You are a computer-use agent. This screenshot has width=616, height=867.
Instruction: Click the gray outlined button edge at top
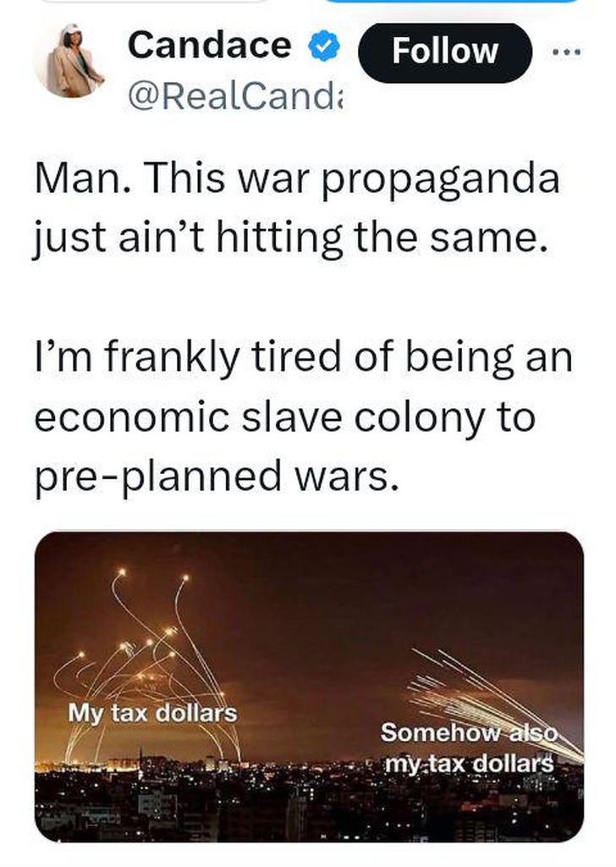[155, 2]
